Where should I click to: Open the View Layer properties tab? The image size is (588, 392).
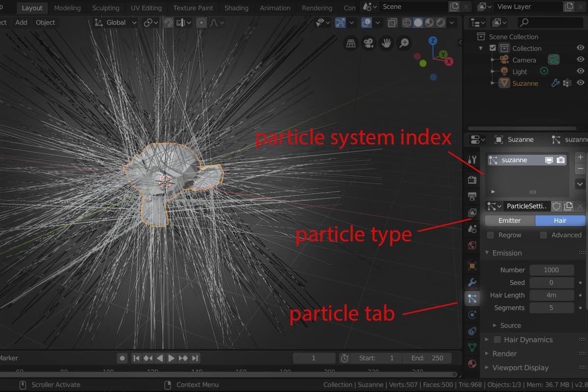[x=472, y=212]
